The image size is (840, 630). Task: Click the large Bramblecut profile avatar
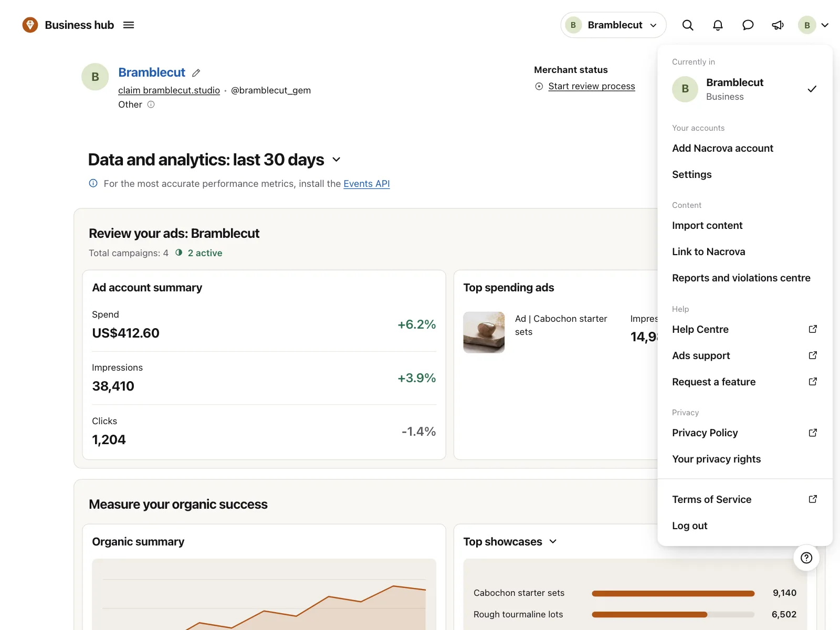point(95,77)
